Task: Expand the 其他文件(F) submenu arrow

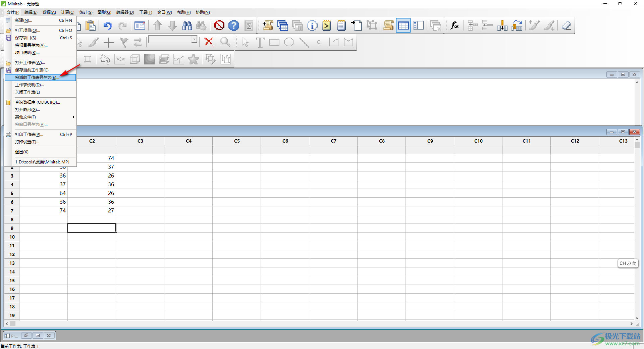Action: point(73,117)
